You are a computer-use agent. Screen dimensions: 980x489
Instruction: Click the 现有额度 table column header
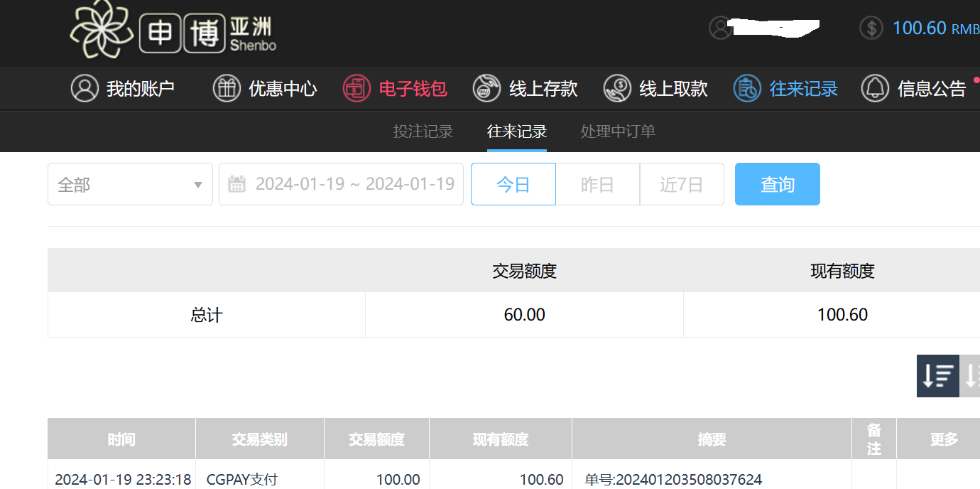coord(501,439)
